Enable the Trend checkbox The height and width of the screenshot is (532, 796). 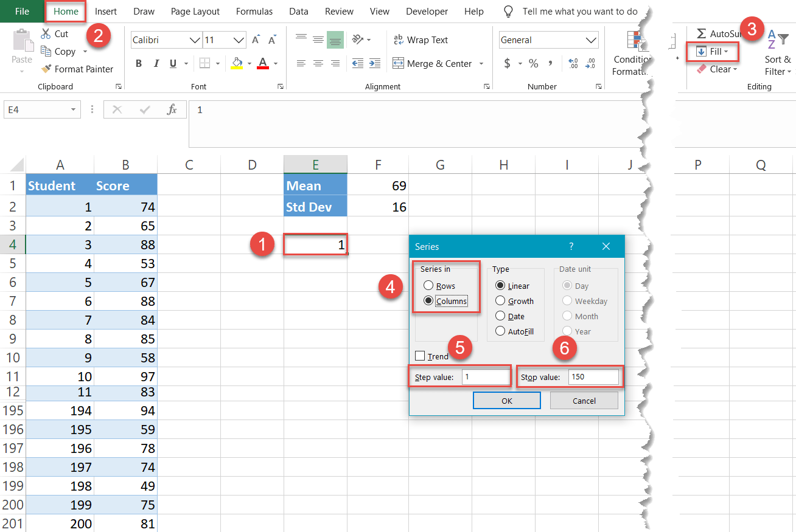pyautogui.click(x=419, y=356)
